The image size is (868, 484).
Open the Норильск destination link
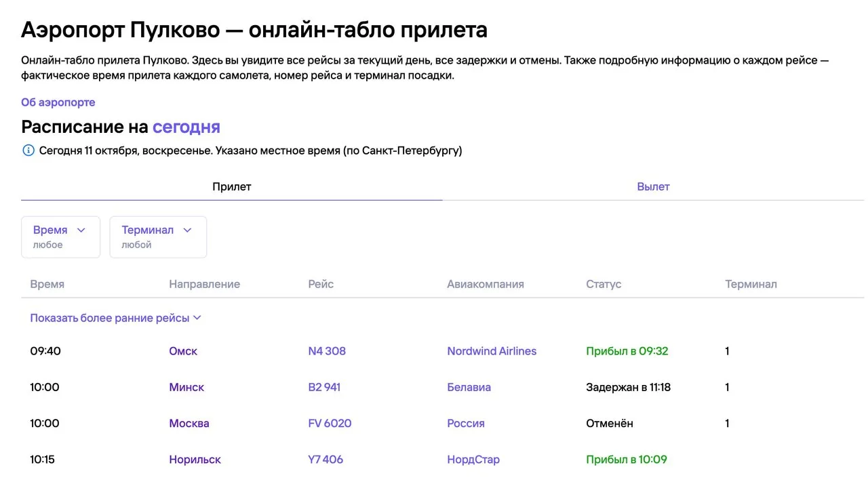tap(195, 459)
